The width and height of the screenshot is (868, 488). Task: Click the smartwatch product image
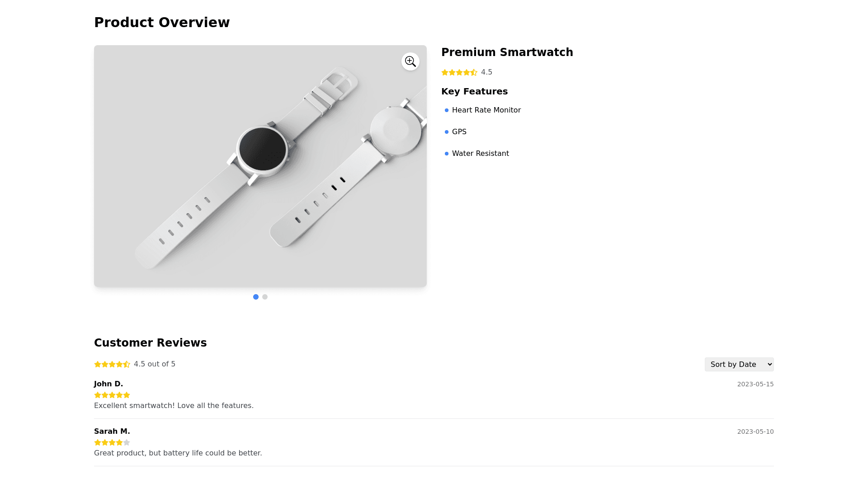tap(260, 166)
